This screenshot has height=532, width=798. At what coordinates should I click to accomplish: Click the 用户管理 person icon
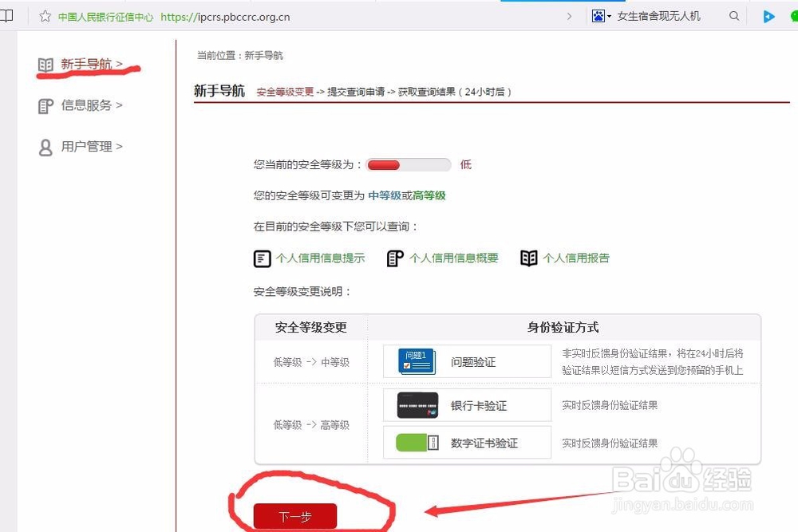click(45, 148)
